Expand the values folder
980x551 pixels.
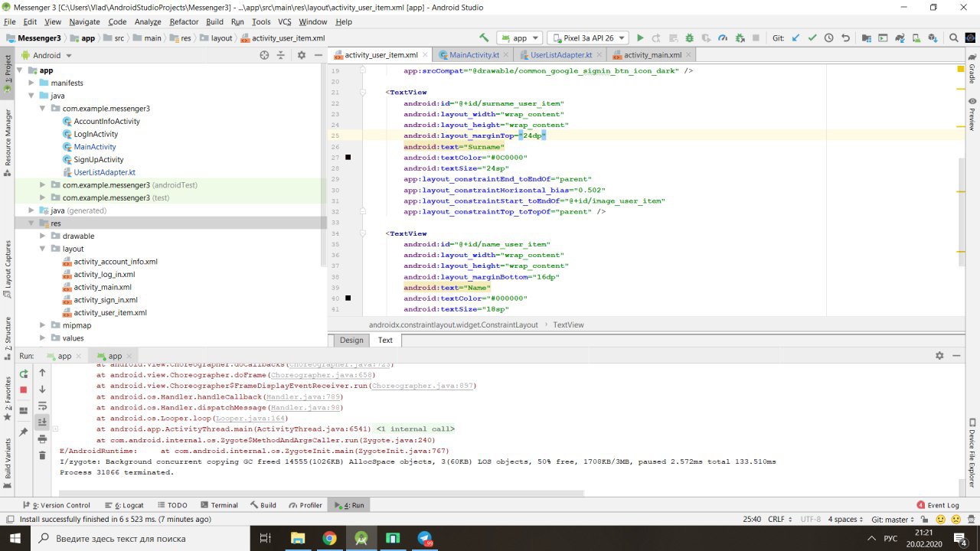point(43,338)
